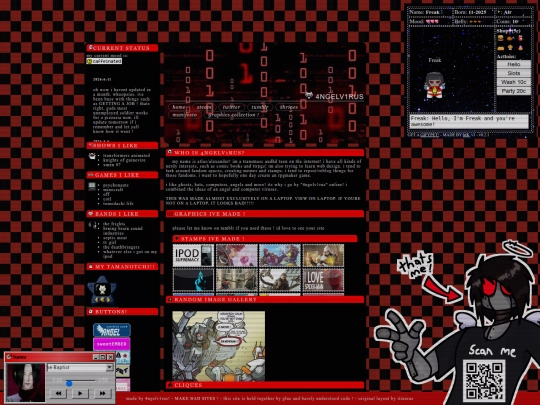
Task: Buy the bread loaf in the pet shop
Action: 500,48
